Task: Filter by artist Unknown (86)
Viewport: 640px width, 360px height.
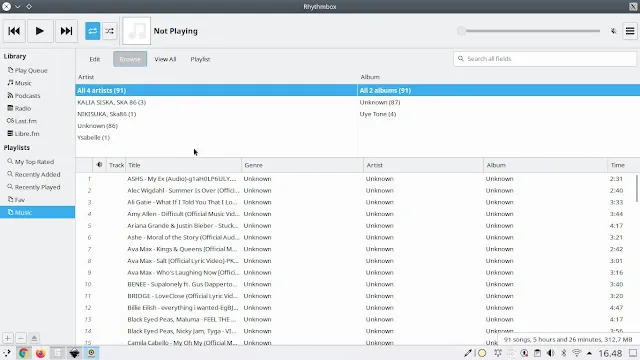Action: pyautogui.click(x=216, y=126)
